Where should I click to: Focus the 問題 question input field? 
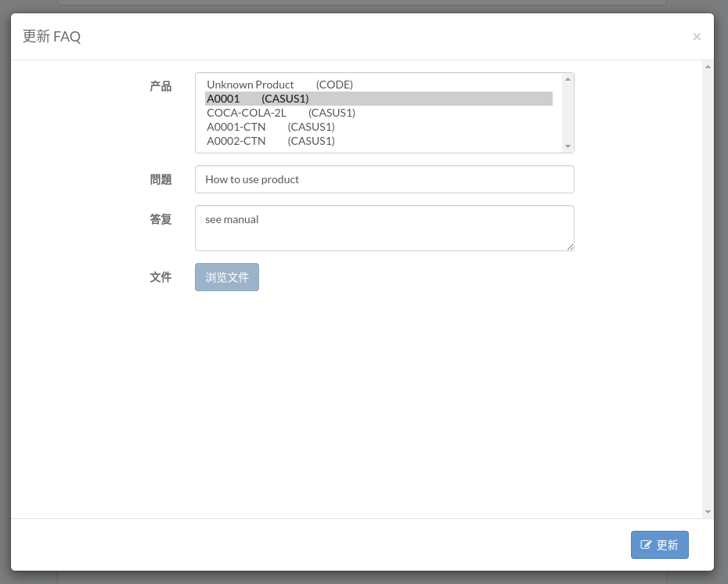384,179
